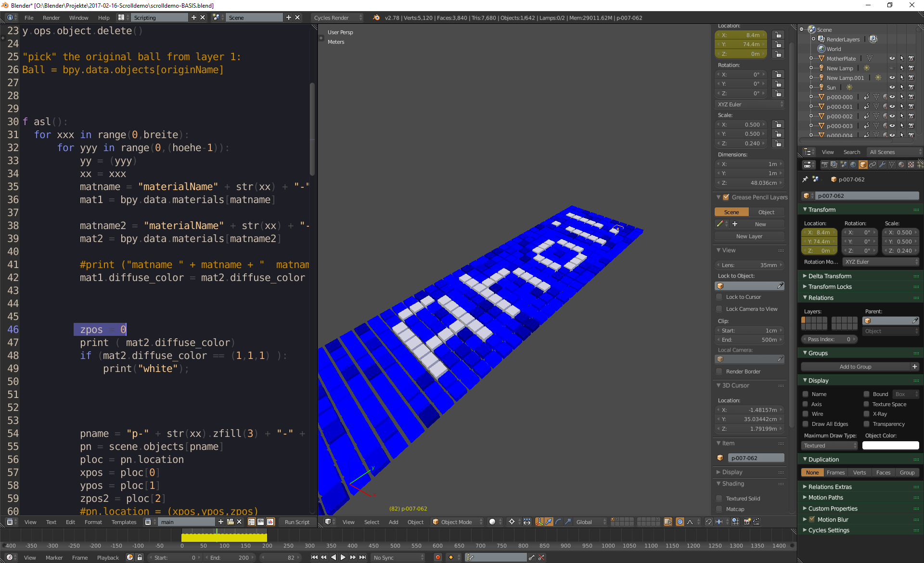Enable Draw All Edges checkbox
Image resolution: width=924 pixels, height=563 pixels.
[x=805, y=424]
